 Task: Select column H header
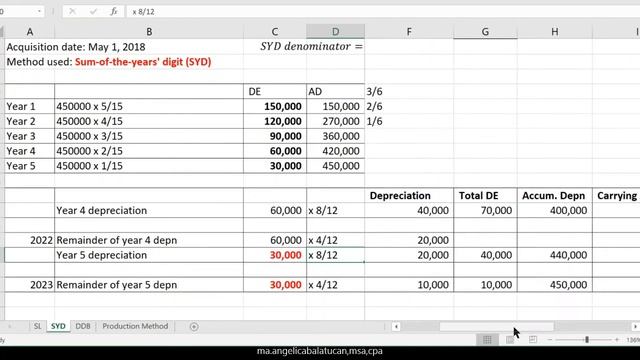(x=555, y=31)
